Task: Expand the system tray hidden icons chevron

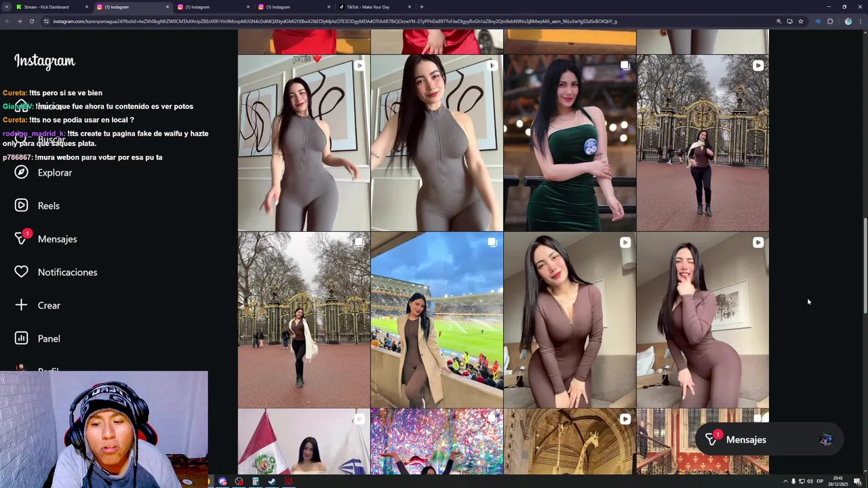Action: tap(785, 481)
